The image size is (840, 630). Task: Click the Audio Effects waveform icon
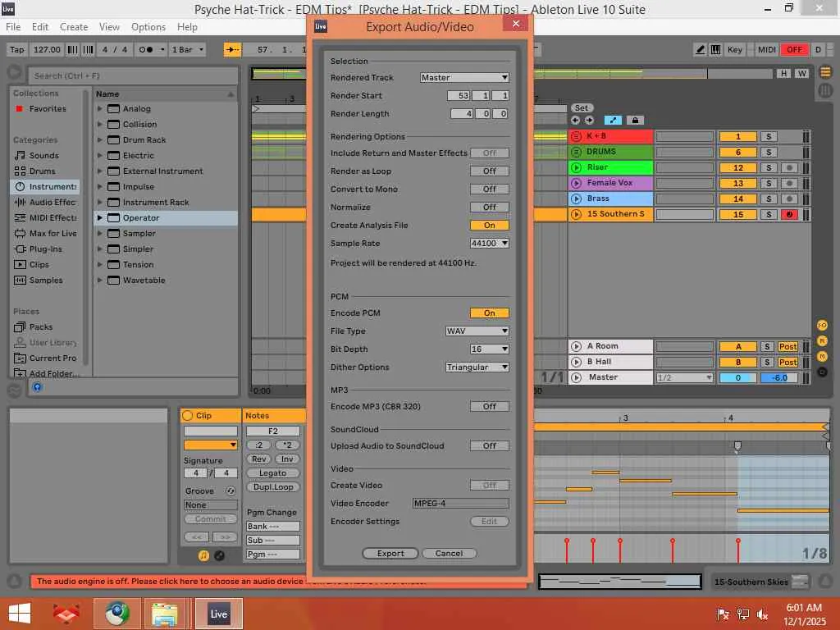pyautogui.click(x=20, y=202)
